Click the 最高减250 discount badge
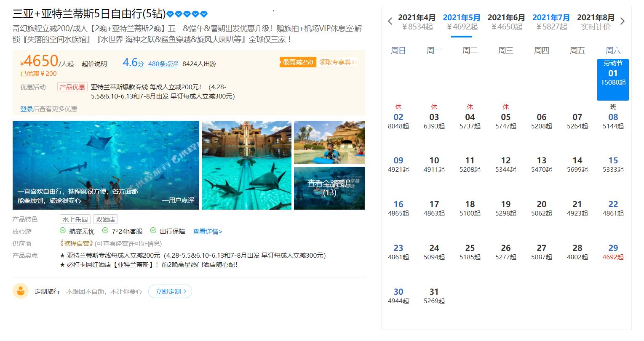 pyautogui.click(x=297, y=62)
